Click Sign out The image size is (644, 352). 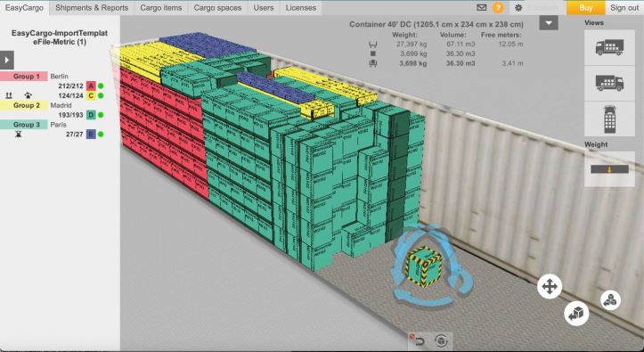[624, 7]
